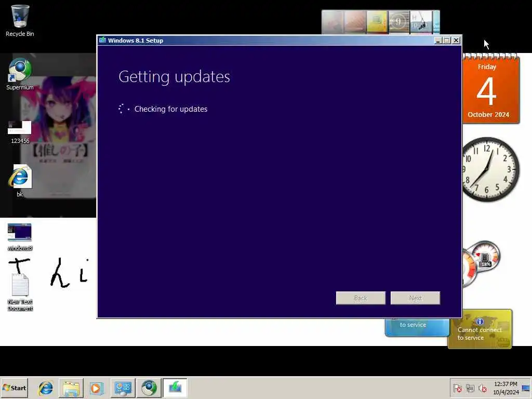Open the muted volume tray icon
Image resolution: width=532 pixels, height=399 pixels.
[x=482, y=388]
